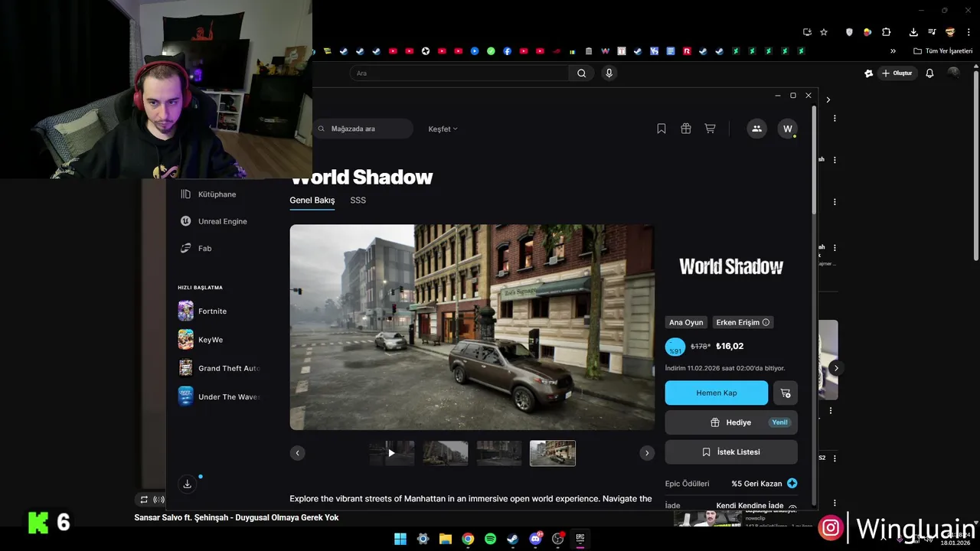Click the Facebook bookmark in bookmarks bar
980x551 pixels.
pyautogui.click(x=507, y=51)
